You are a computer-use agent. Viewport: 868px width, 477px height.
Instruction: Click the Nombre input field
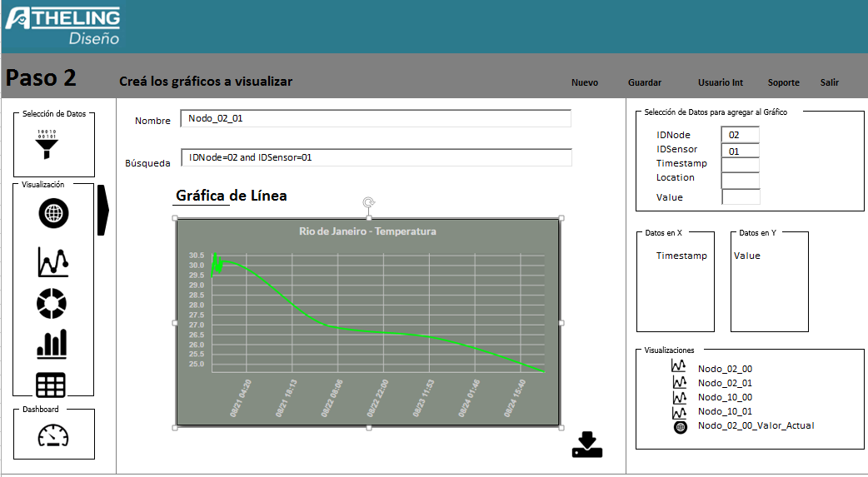click(x=376, y=118)
